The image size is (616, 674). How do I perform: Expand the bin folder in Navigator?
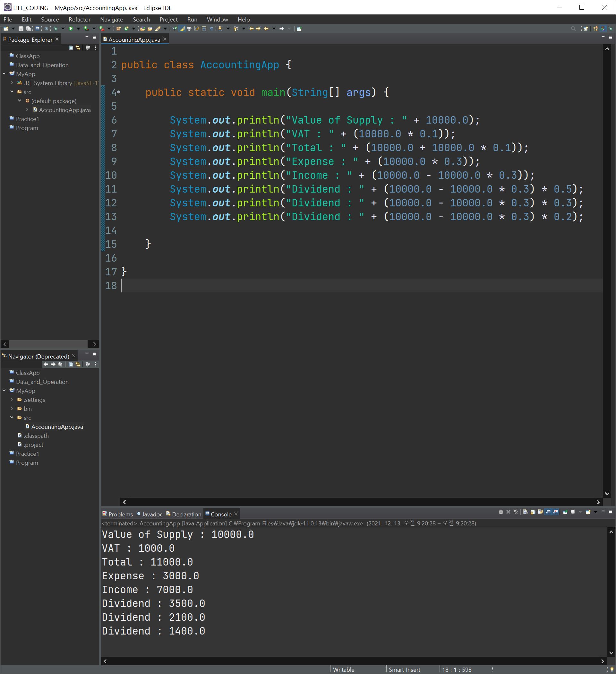point(12,409)
